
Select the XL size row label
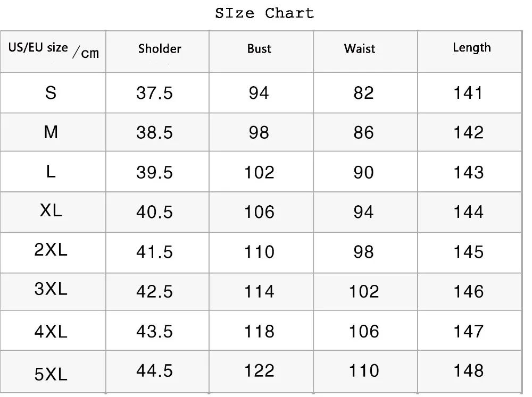51,210
